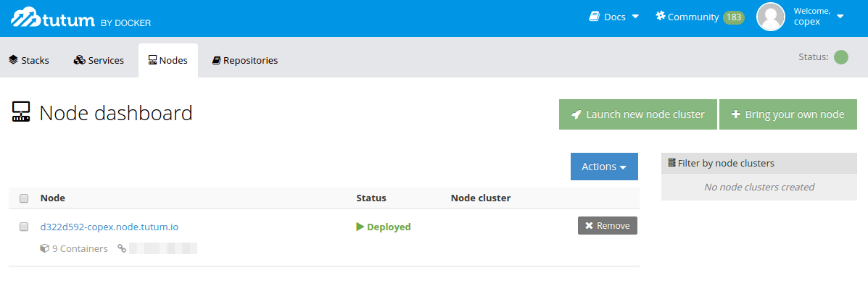
Task: Click the 183 community badge
Action: click(733, 17)
